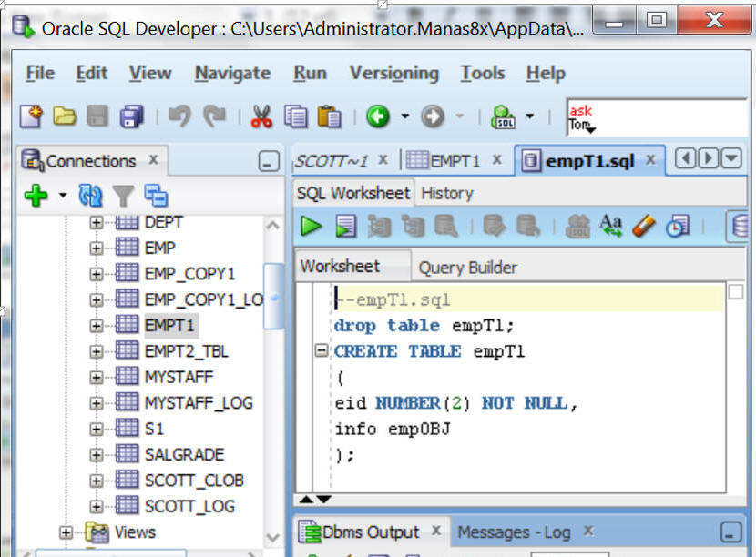Expand the MYSTAFF table node
The width and height of the screenshot is (756, 557).
[x=97, y=377]
